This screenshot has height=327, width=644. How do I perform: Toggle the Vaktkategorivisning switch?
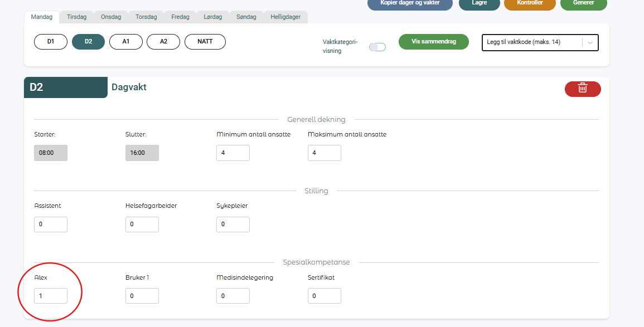pyautogui.click(x=377, y=47)
